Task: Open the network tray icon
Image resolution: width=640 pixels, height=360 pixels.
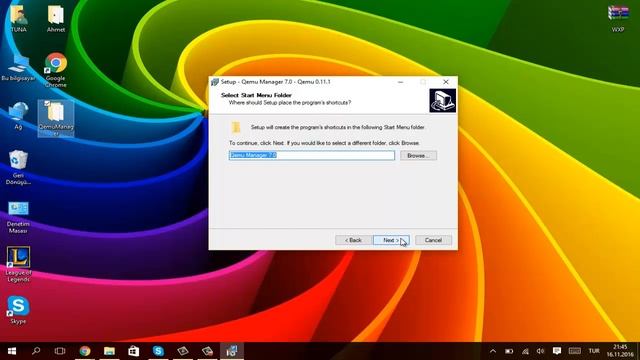Action: 525,351
